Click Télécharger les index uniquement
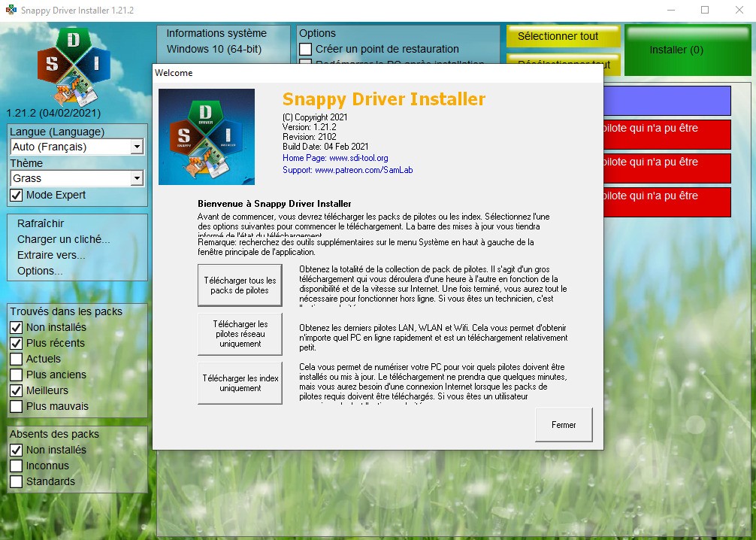This screenshot has height=540, width=756. (x=240, y=383)
